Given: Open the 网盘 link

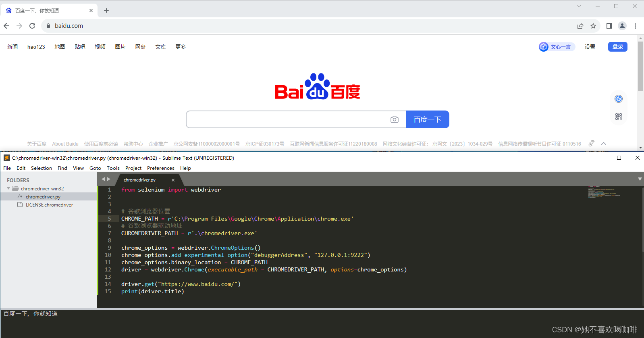Looking at the screenshot, I should coord(140,47).
